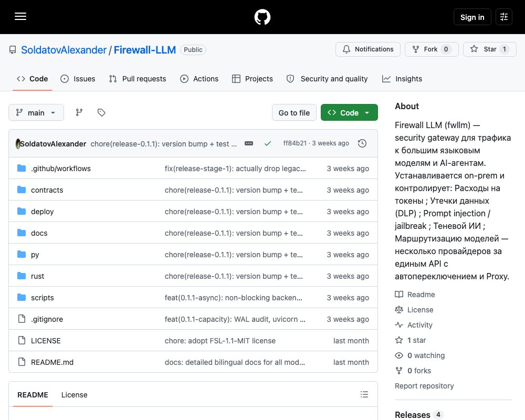The width and height of the screenshot is (525, 420).
Task: Click License link in About sidebar
Action: pyautogui.click(x=414, y=310)
